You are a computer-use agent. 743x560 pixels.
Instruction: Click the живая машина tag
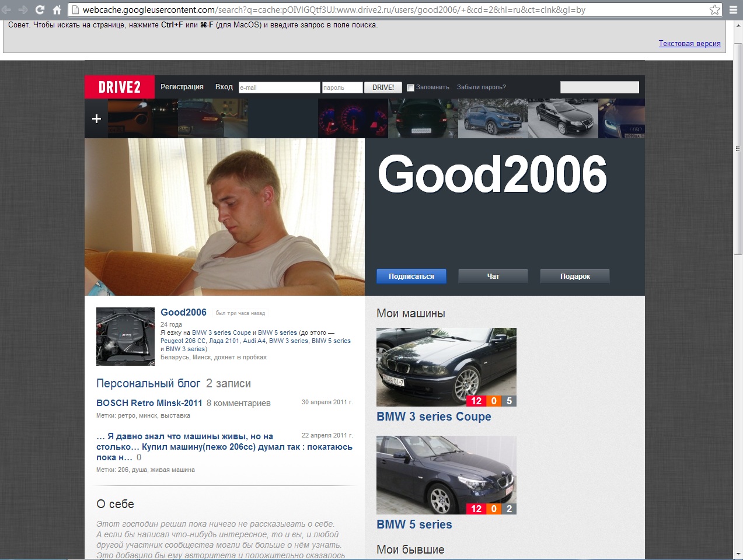[x=173, y=470]
